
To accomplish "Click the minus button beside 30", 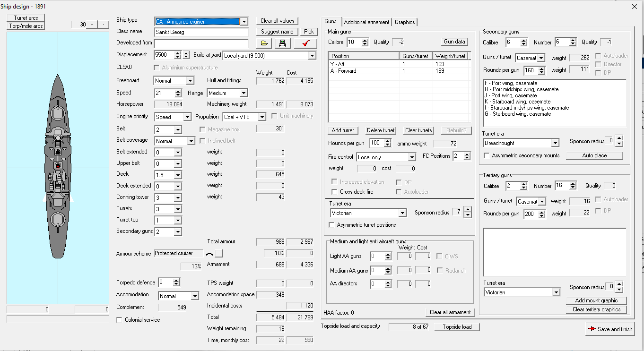I will pyautogui.click(x=104, y=25).
